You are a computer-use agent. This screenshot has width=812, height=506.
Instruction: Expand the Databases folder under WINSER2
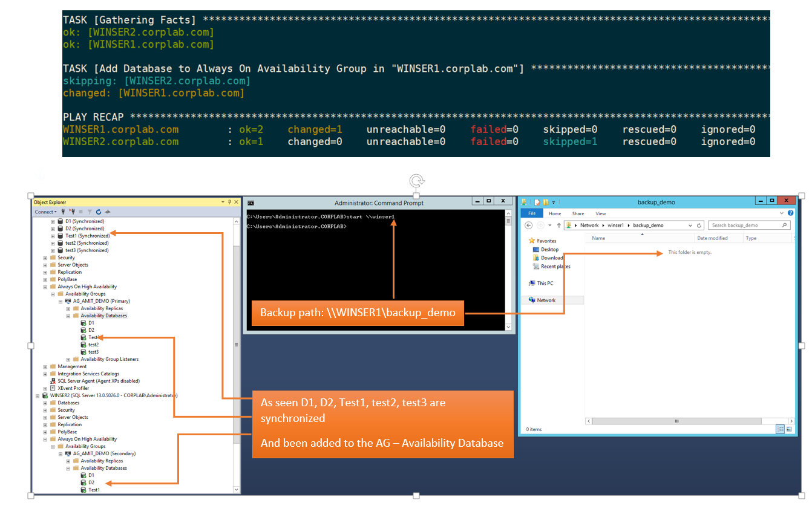click(45, 403)
